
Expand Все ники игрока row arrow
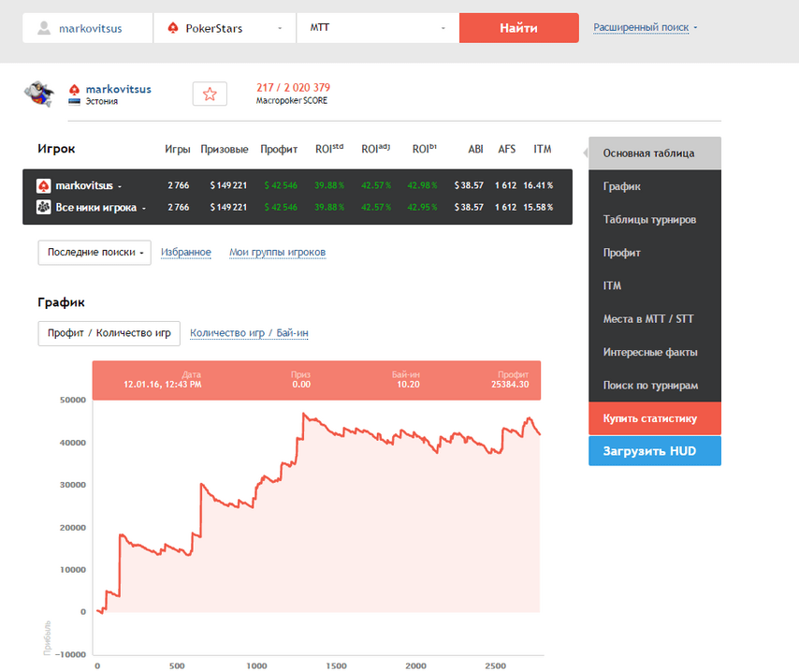(144, 208)
